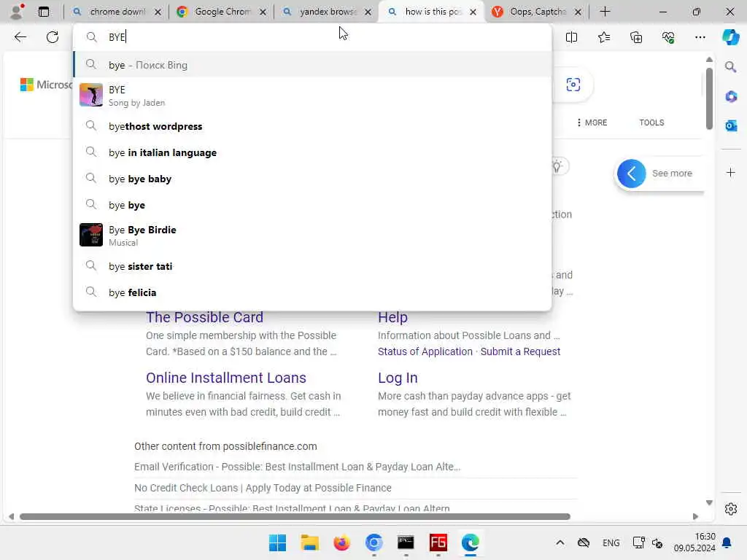Screen dimensions: 747x560
Task: Select the 'bye bye' suggestion
Action: [312, 205]
